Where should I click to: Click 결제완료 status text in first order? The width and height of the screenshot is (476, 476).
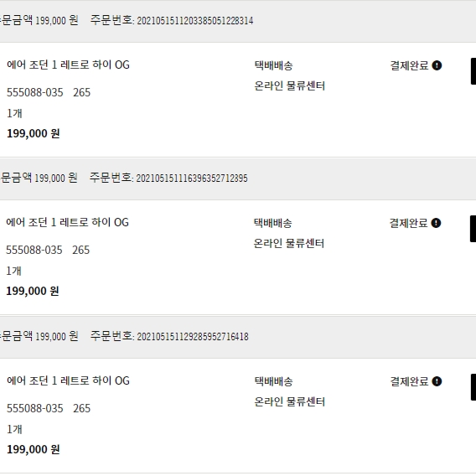(409, 65)
